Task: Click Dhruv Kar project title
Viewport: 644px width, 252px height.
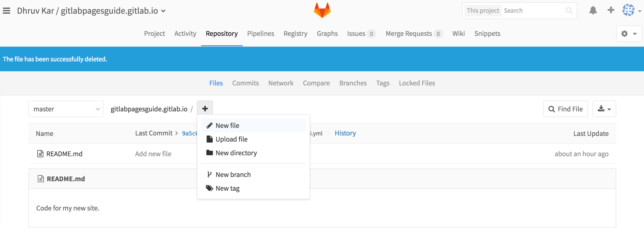Action: coord(36,11)
